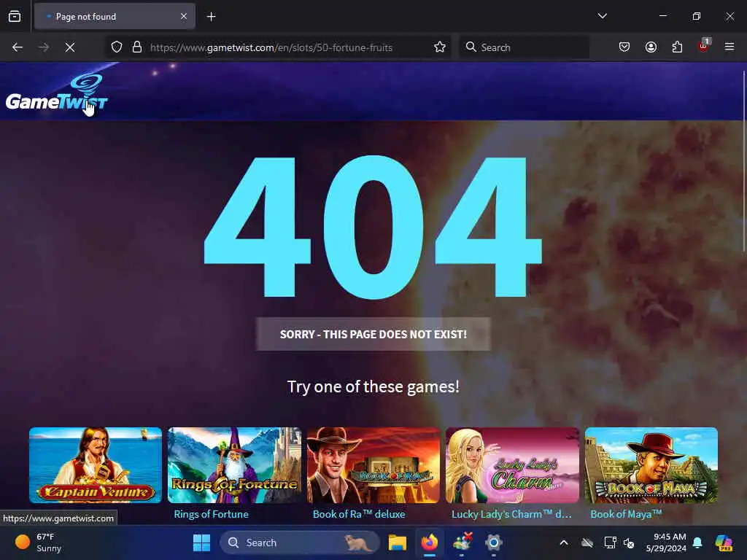Open a new tab with plus button
The height and width of the screenshot is (560, 747).
(x=211, y=17)
